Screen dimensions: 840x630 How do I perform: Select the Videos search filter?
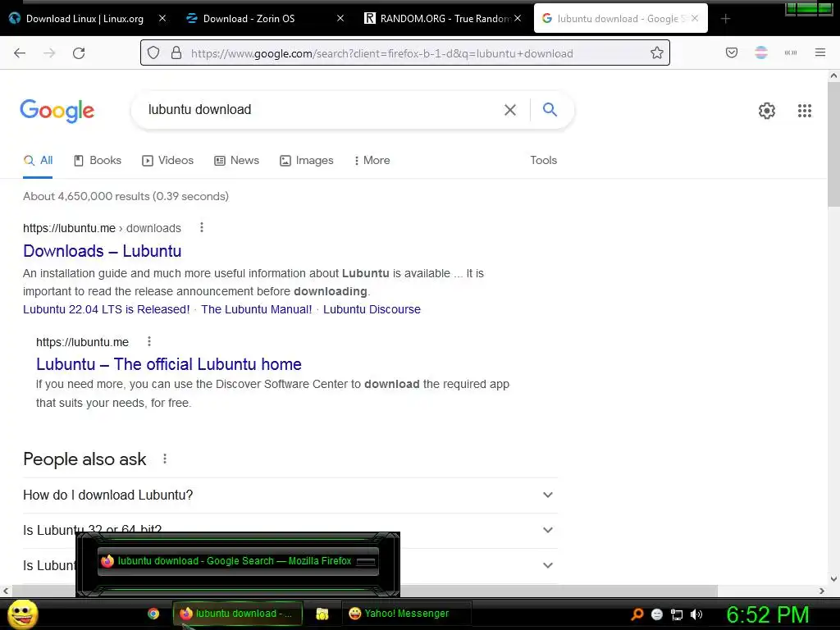[x=167, y=160]
